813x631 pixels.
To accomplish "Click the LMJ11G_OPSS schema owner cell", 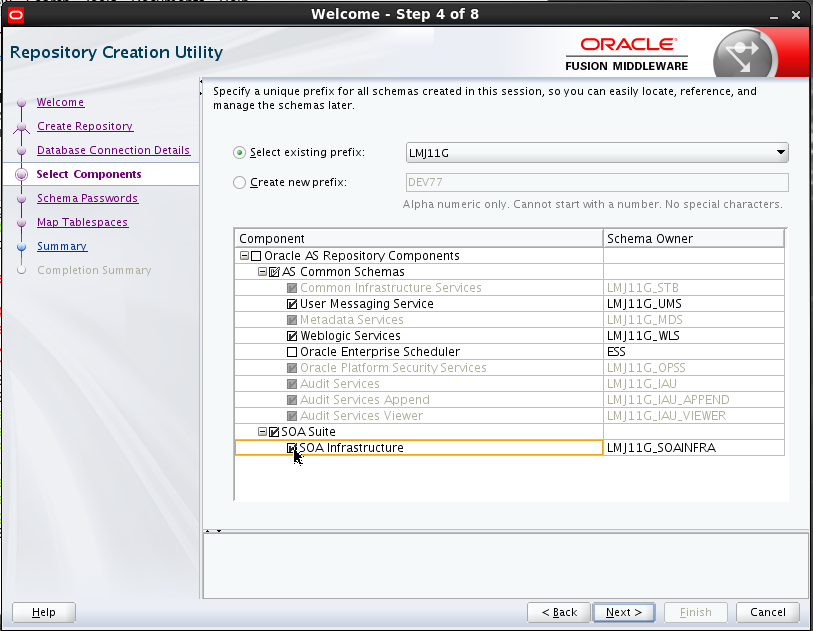I will point(694,368).
